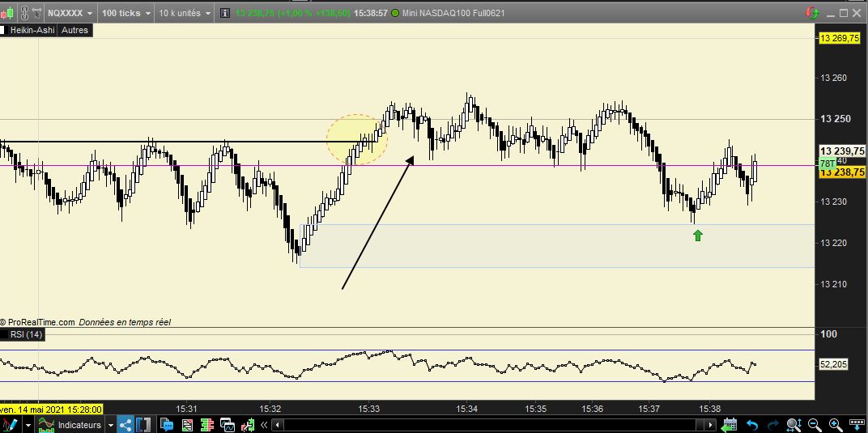Viewport: 868px width, 433px height.
Task: Open the calendar date picker icon
Action: (729, 425)
